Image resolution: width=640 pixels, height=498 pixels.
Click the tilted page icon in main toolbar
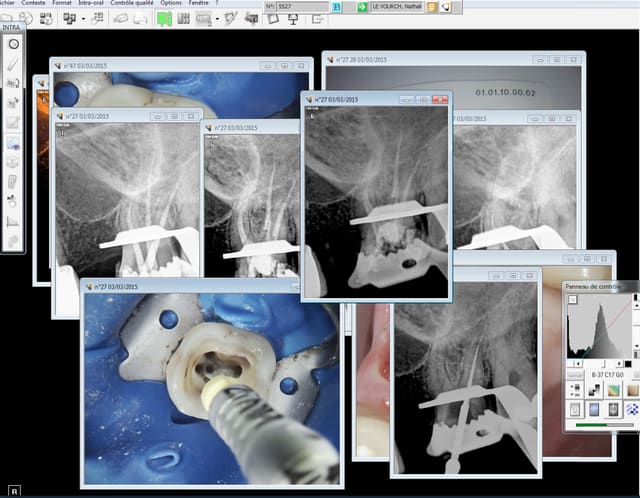click(273, 19)
